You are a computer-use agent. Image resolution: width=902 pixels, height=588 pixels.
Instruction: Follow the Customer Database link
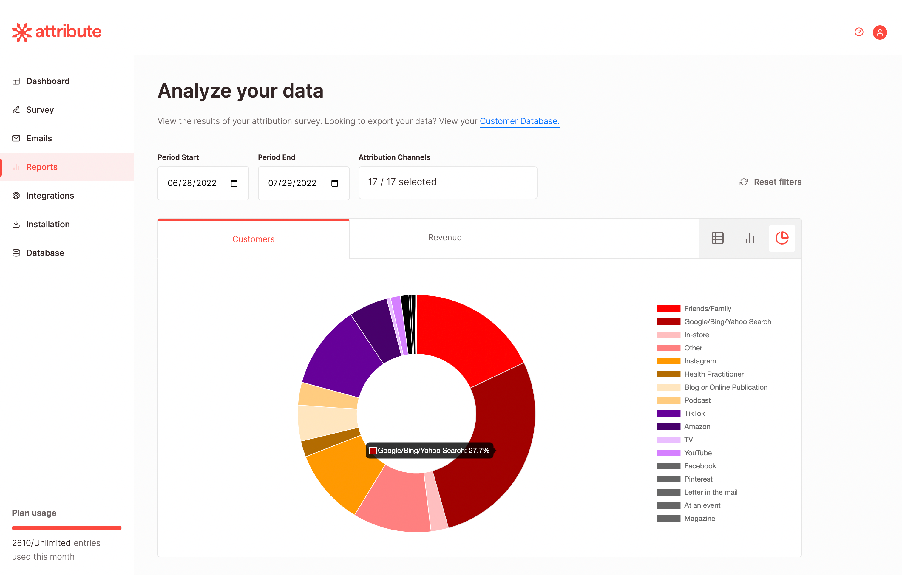(x=519, y=121)
